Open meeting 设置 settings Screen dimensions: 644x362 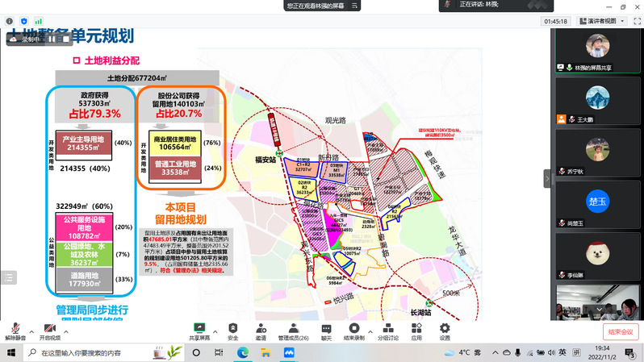tap(445, 329)
